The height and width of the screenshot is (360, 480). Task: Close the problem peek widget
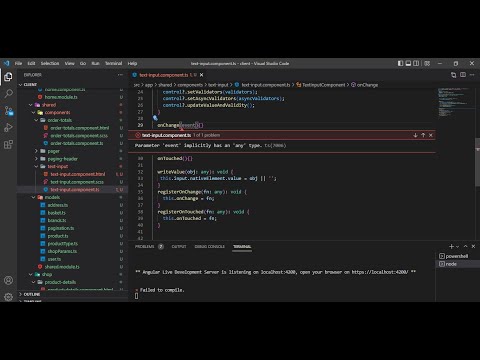[x=431, y=135]
